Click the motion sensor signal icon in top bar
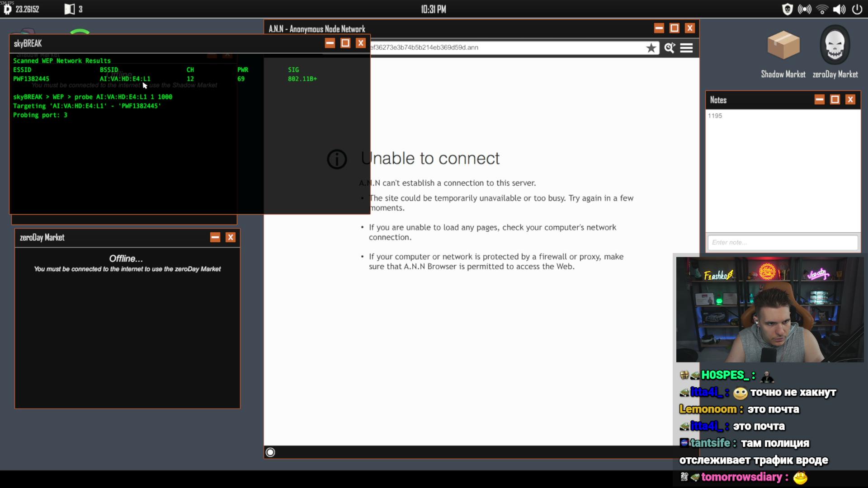868x488 pixels. (805, 9)
